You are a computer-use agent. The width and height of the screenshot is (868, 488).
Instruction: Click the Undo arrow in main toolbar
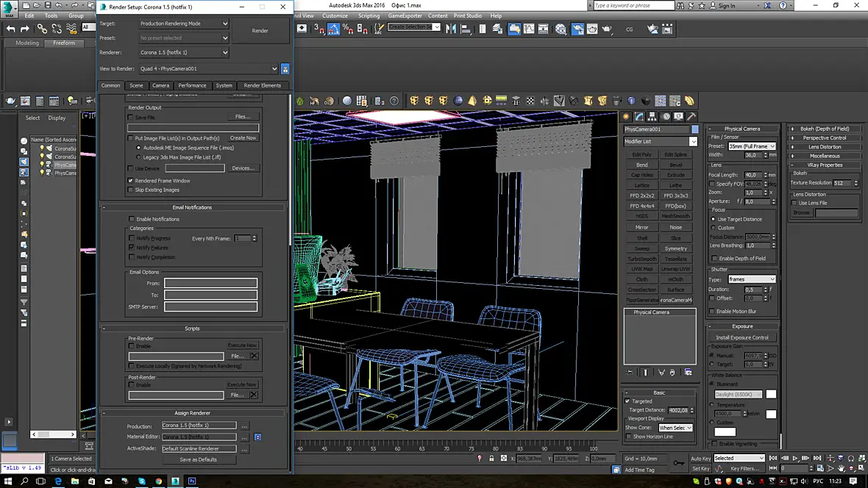[10, 29]
